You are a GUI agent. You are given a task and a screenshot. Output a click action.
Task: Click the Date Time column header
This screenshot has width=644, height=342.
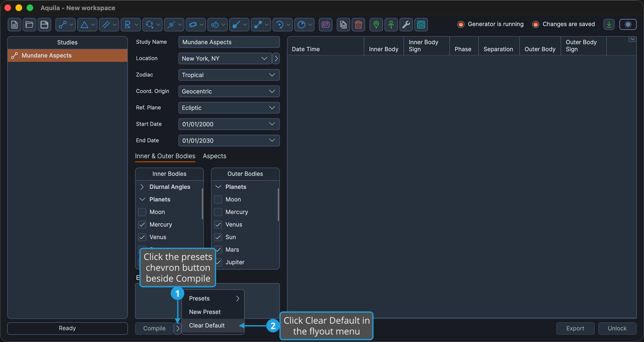[x=326, y=46]
